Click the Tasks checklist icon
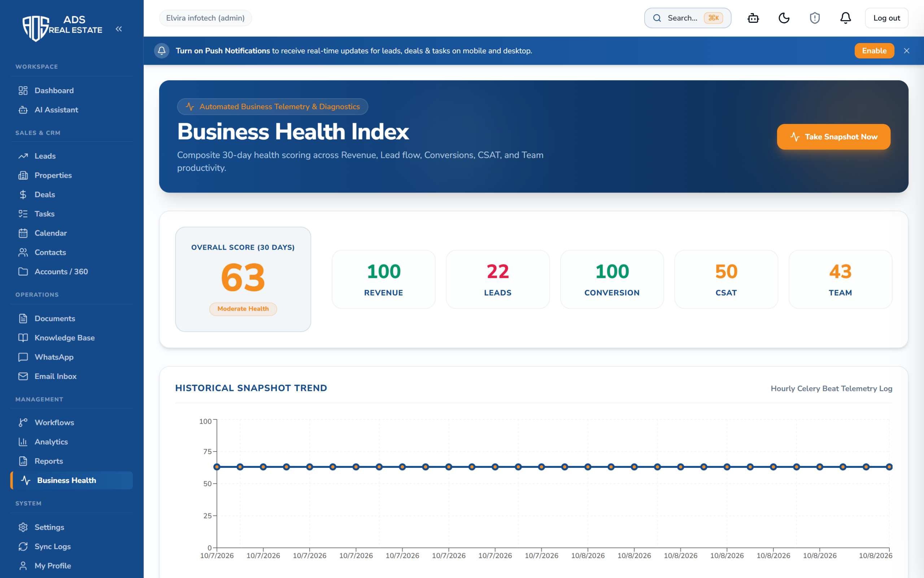The width and height of the screenshot is (924, 578). pyautogui.click(x=23, y=214)
